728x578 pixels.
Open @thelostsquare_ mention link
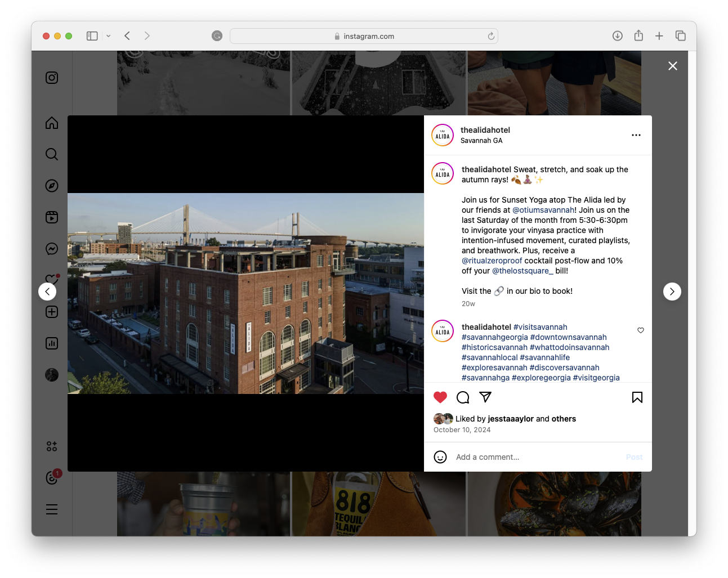[522, 271]
